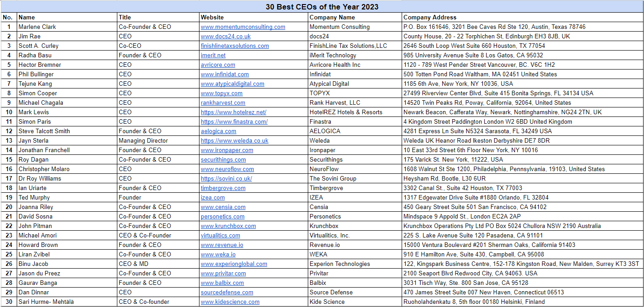This screenshot has width=644, height=307.
Task: Click the imerit.net website link
Action: (213, 55)
